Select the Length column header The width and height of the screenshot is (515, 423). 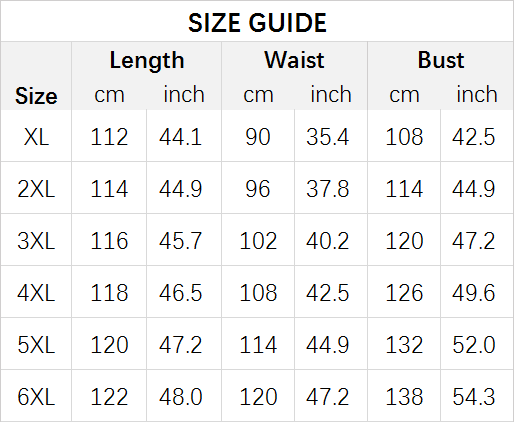click(x=147, y=60)
